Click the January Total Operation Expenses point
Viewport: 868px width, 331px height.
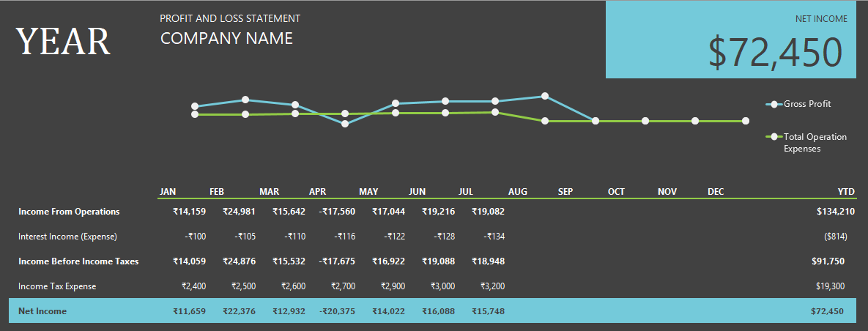[195, 114]
